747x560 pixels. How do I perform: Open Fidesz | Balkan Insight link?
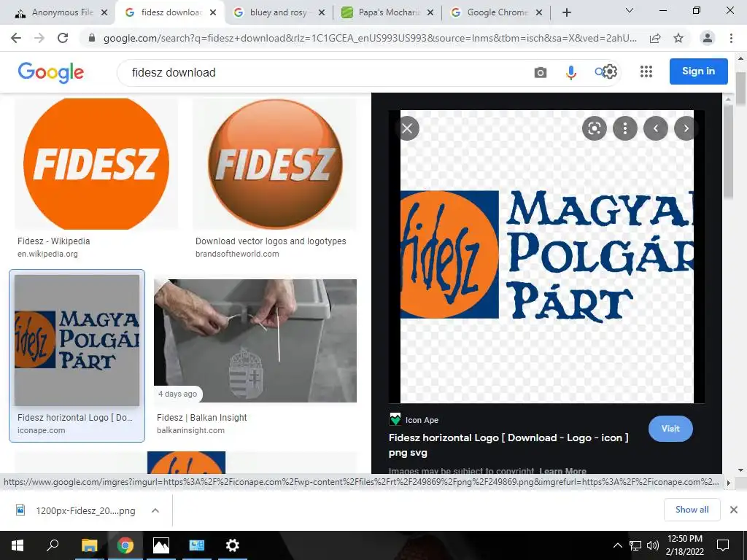tap(202, 418)
